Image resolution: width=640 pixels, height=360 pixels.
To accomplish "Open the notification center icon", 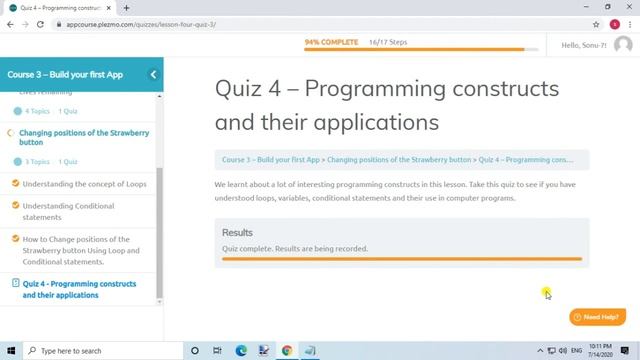I will click(624, 351).
